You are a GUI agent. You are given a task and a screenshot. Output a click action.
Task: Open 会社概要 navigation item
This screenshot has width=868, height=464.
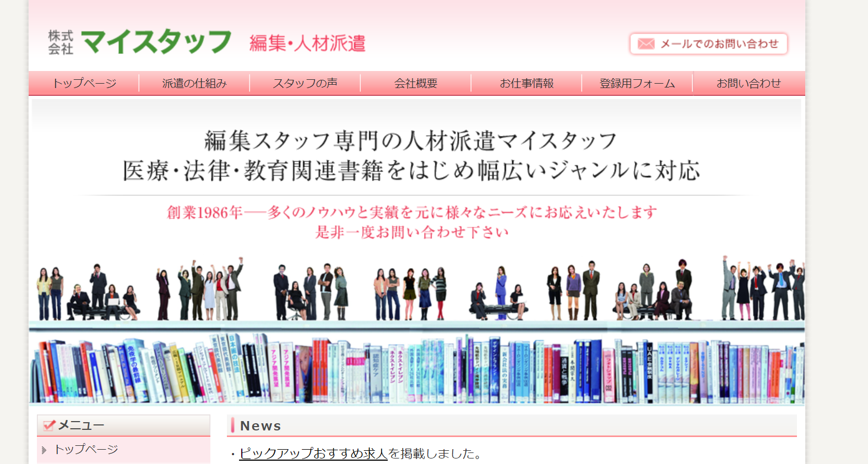click(416, 83)
